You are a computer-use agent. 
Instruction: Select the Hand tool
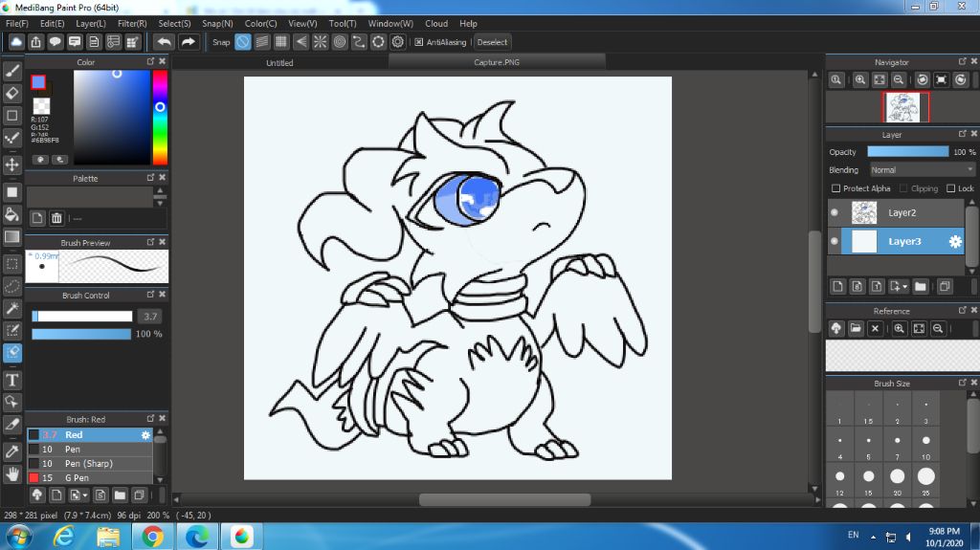click(x=11, y=473)
